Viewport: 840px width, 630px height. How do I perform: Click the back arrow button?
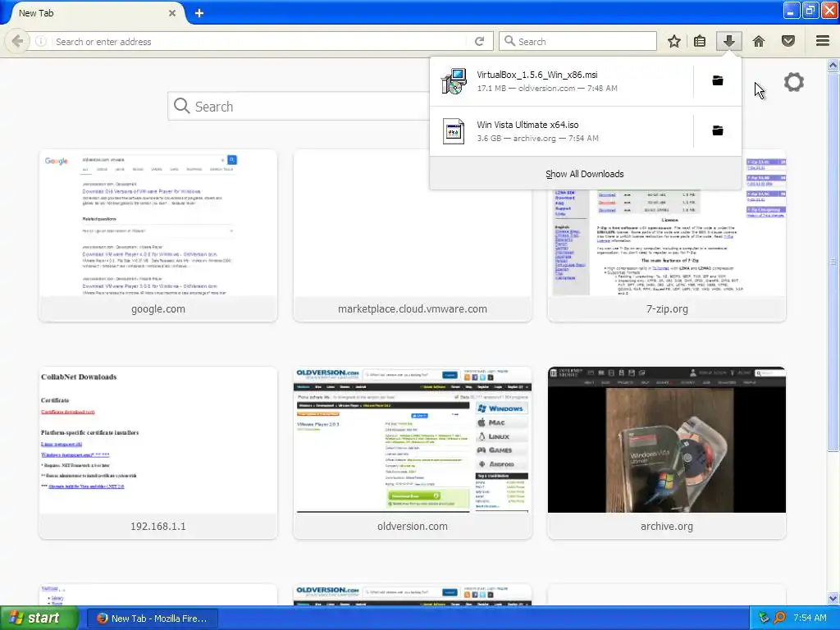(x=18, y=41)
